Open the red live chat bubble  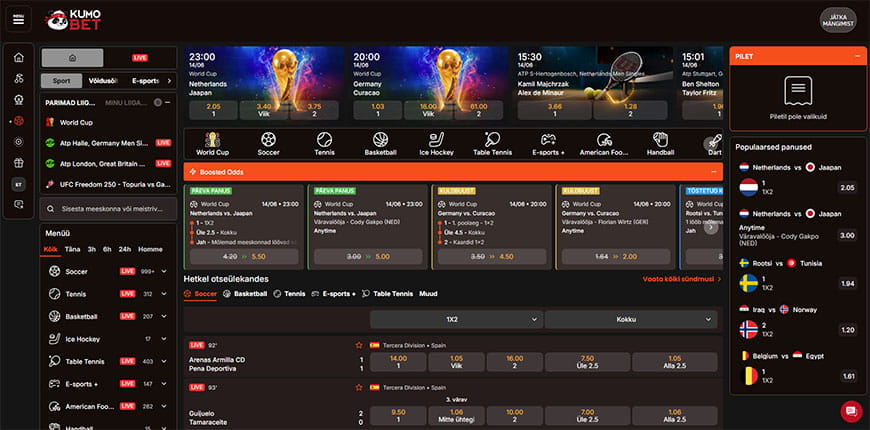pos(851,411)
